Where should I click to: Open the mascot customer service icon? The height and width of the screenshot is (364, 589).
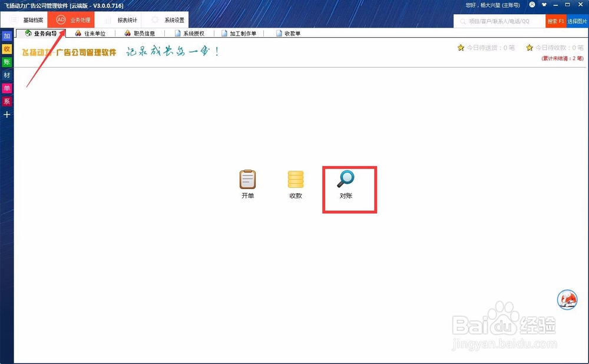(567, 300)
